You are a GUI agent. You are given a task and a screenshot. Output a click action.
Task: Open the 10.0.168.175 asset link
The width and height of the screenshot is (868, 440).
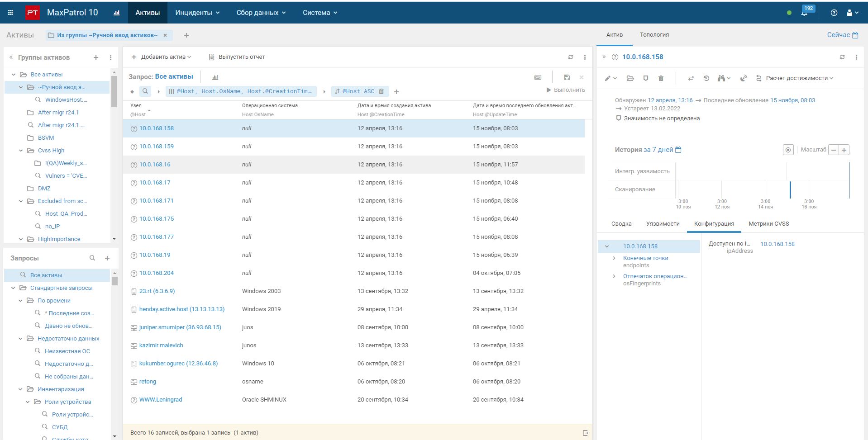[157, 219]
